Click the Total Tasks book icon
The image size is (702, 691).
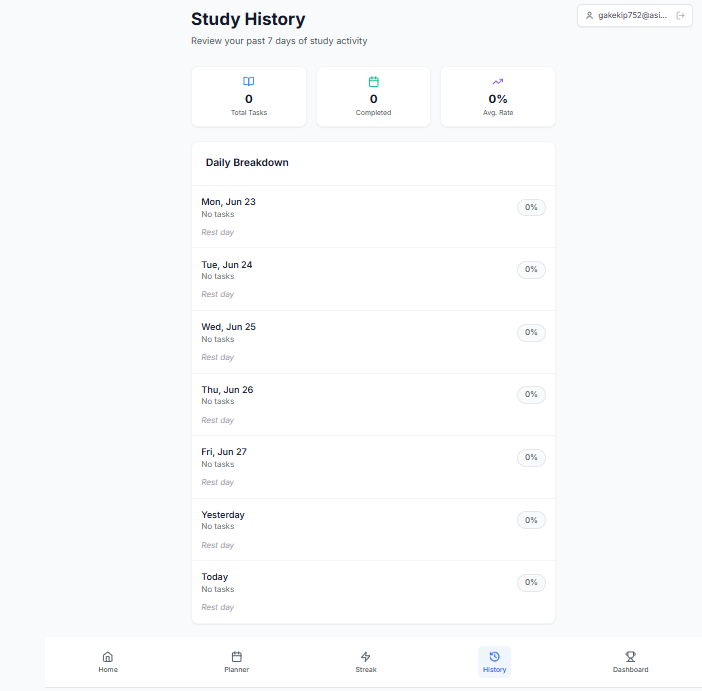coord(248,82)
